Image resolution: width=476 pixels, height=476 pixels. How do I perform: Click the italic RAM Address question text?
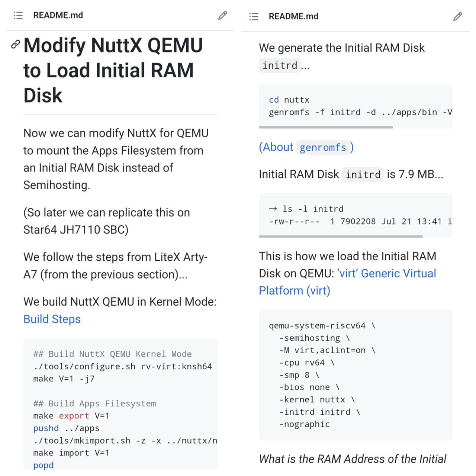click(353, 459)
